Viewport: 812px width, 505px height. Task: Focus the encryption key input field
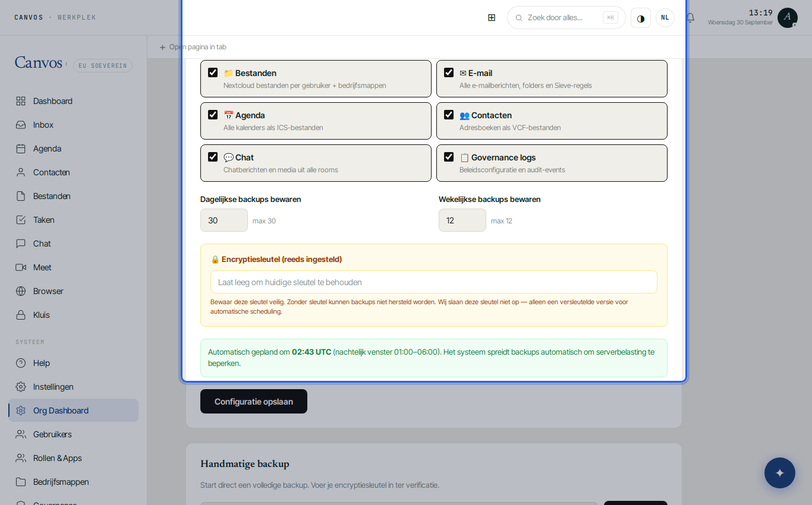point(434,282)
